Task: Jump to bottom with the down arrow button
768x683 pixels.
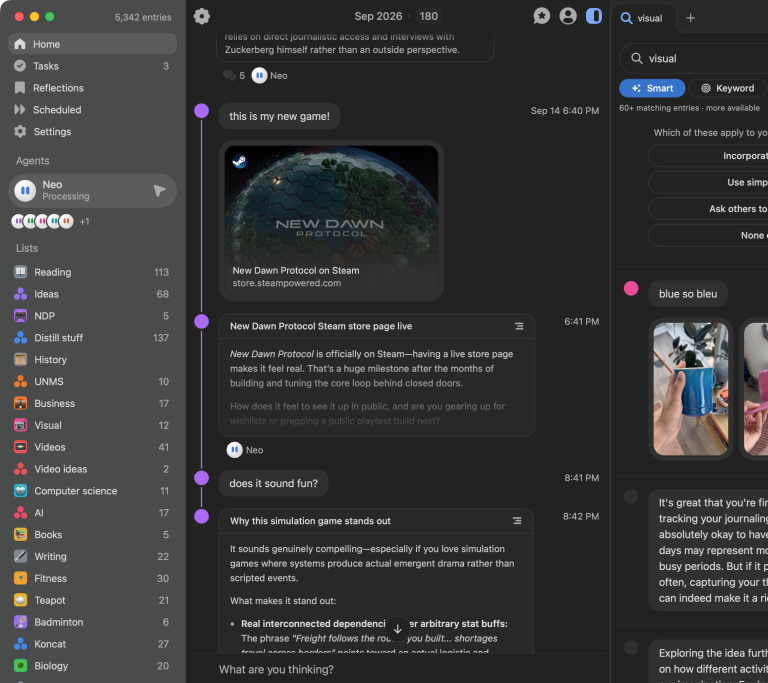Action: [398, 629]
